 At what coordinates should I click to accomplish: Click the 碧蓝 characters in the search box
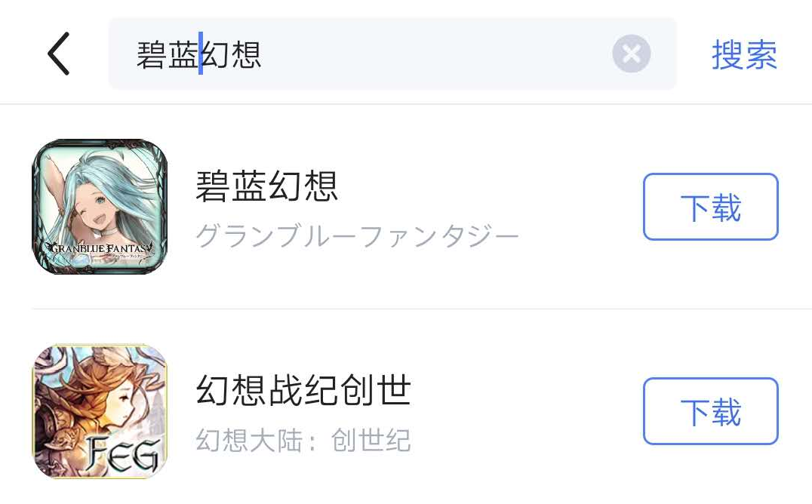pyautogui.click(x=168, y=54)
